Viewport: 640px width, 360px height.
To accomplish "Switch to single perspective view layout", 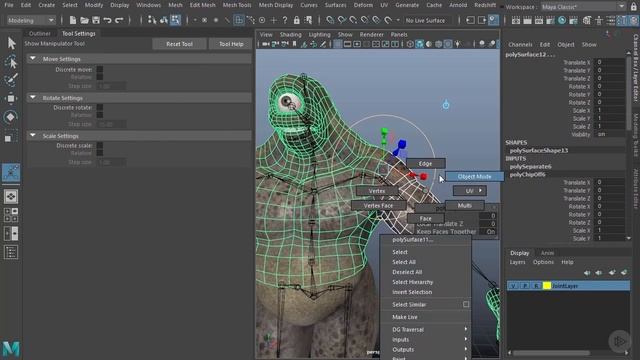I will (x=11, y=197).
